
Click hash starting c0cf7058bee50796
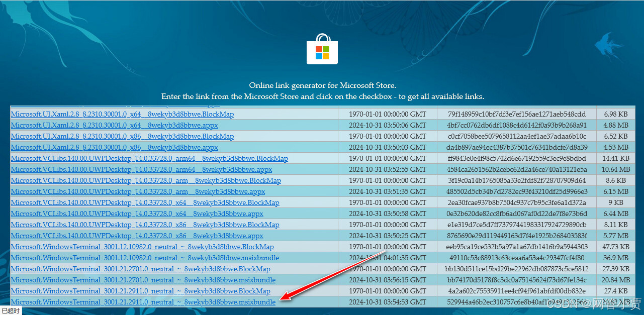517,136
